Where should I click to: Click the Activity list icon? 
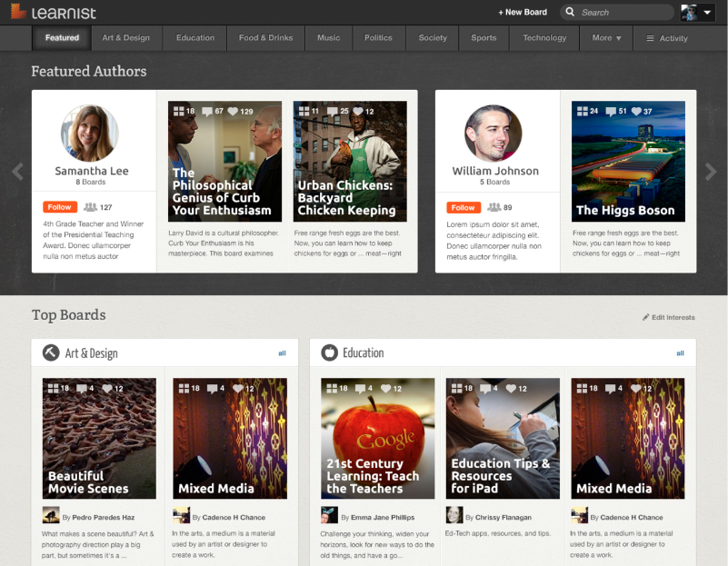click(650, 38)
